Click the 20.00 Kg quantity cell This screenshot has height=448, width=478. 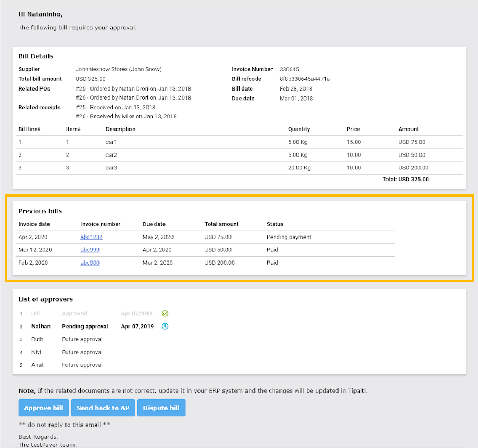[x=299, y=168]
